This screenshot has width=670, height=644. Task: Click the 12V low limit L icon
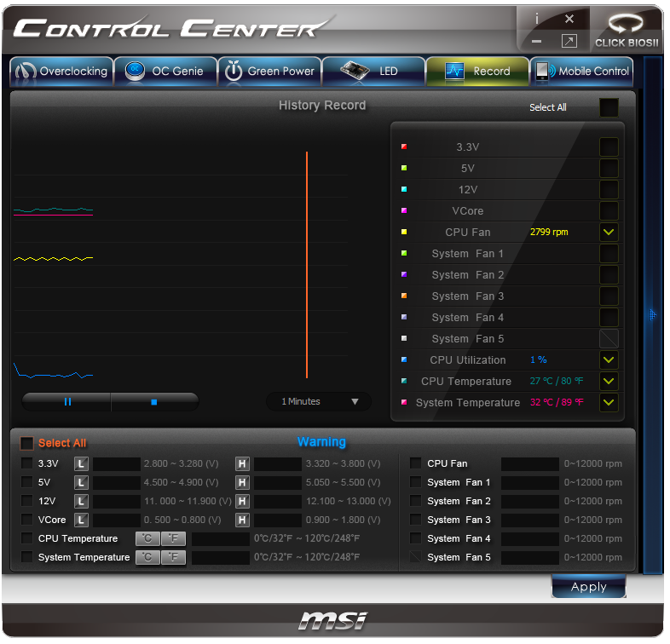pos(81,502)
